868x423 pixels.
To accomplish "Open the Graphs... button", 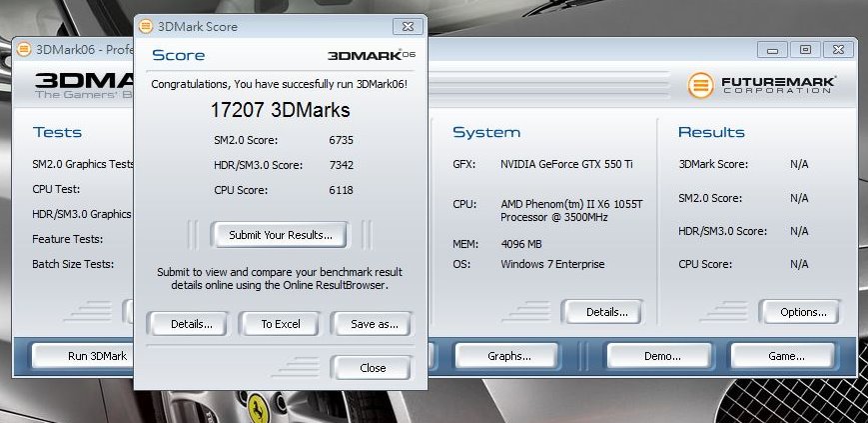I will point(508,356).
